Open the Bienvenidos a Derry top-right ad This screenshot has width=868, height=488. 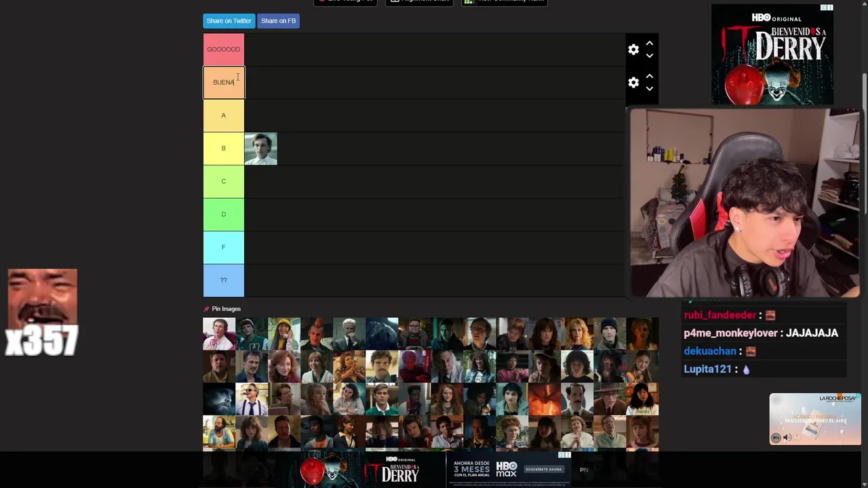[x=772, y=55]
